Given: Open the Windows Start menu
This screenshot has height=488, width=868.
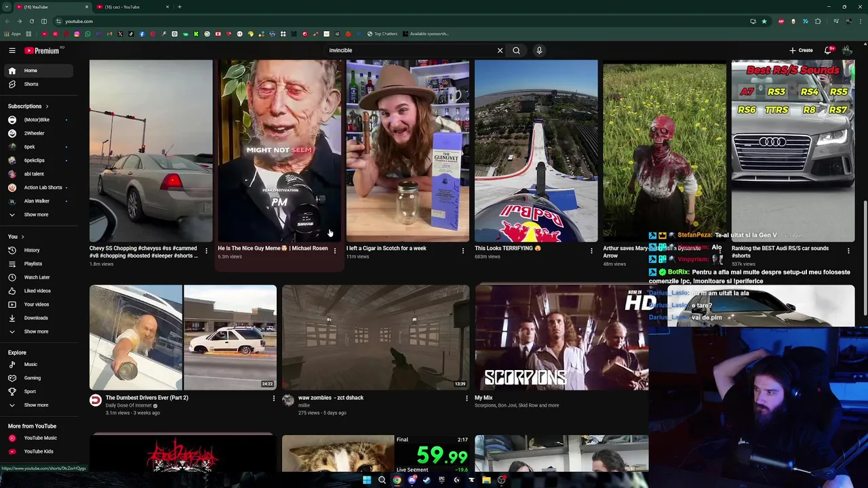Looking at the screenshot, I should click(x=367, y=481).
